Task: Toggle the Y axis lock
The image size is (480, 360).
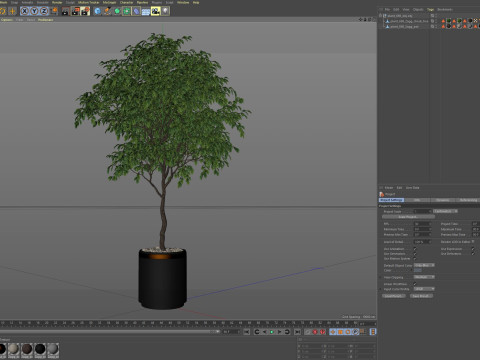Action: (x=34, y=11)
